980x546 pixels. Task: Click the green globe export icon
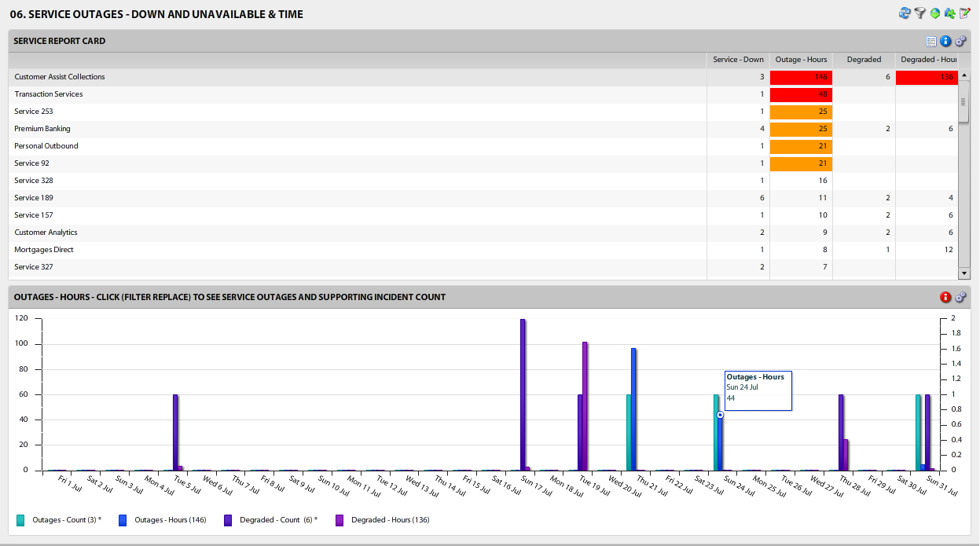pyautogui.click(x=934, y=13)
